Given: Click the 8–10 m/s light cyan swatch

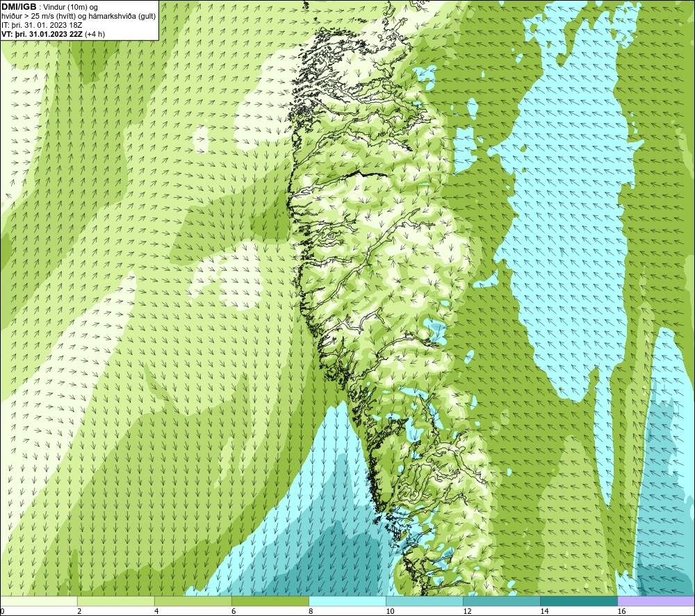Looking at the screenshot, I should coord(347,601).
